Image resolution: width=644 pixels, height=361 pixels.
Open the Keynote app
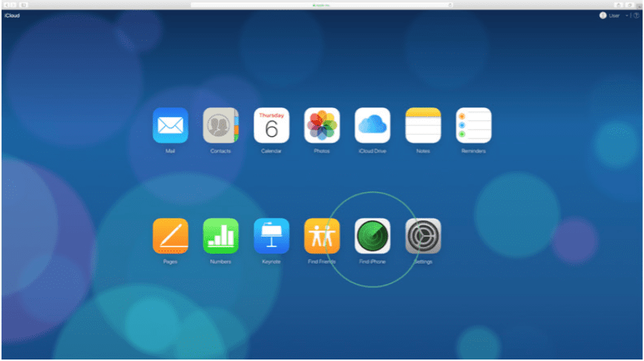pyautogui.click(x=272, y=236)
